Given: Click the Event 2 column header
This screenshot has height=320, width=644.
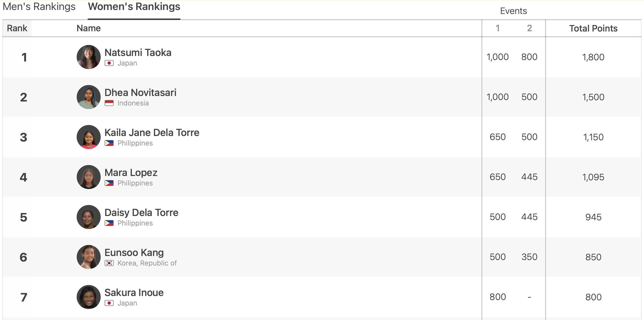Looking at the screenshot, I should point(529,28).
